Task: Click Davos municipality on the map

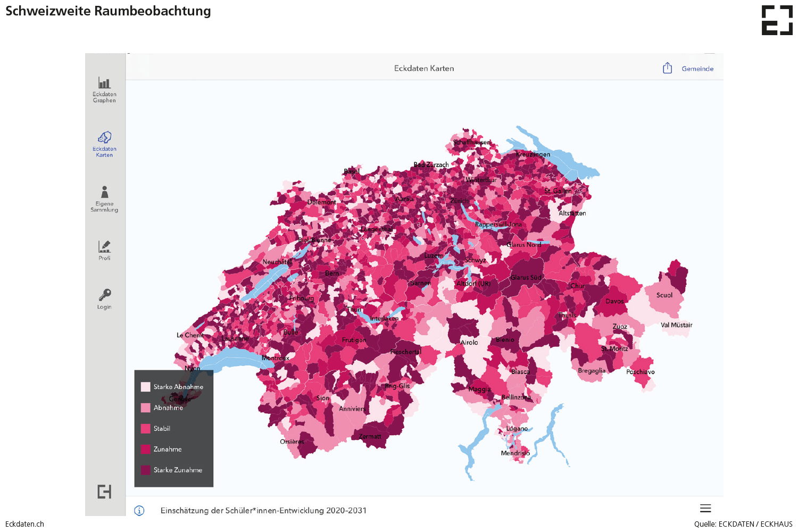Action: point(614,301)
